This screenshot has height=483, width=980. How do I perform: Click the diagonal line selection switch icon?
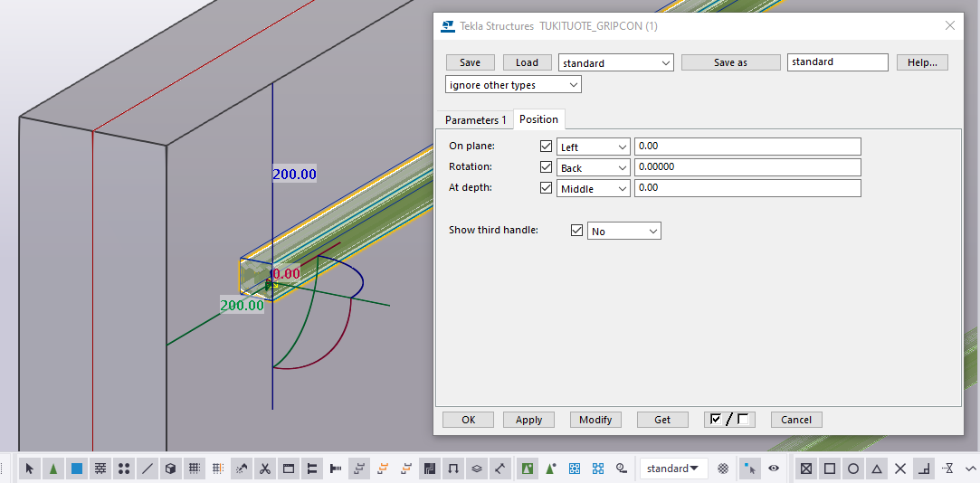(x=147, y=469)
